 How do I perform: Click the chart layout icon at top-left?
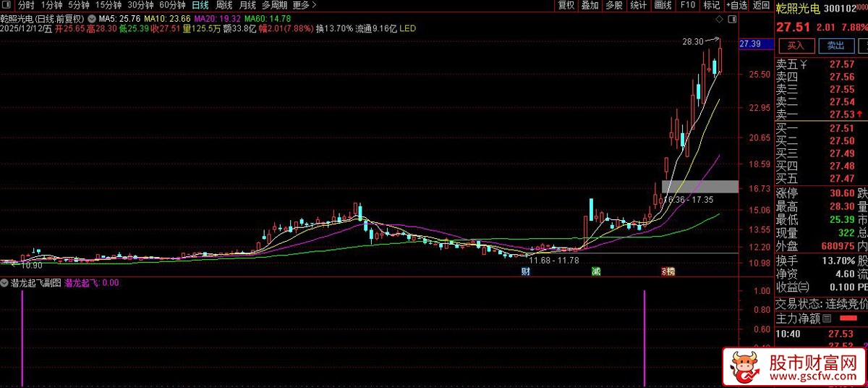point(7,5)
